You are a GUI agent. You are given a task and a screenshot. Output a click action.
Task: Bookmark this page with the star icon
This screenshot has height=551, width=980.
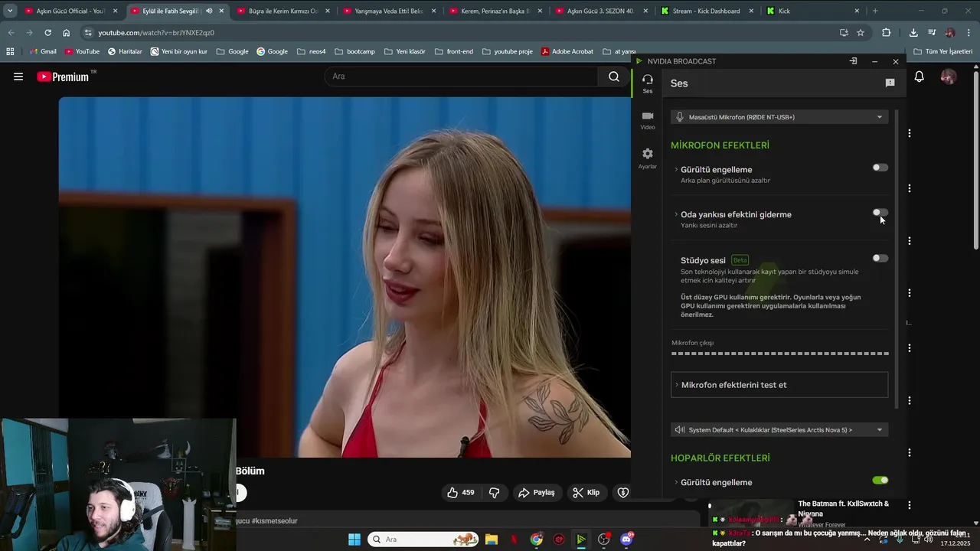click(x=861, y=33)
